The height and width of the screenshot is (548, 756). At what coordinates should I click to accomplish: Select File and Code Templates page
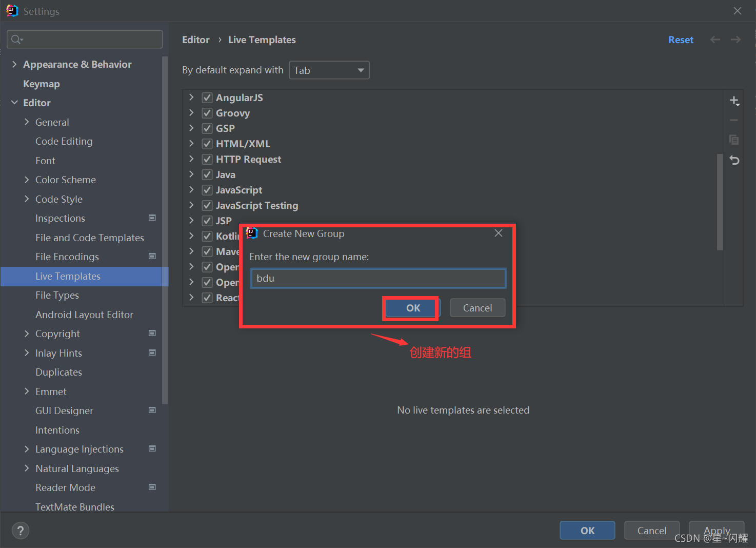pyautogui.click(x=90, y=238)
